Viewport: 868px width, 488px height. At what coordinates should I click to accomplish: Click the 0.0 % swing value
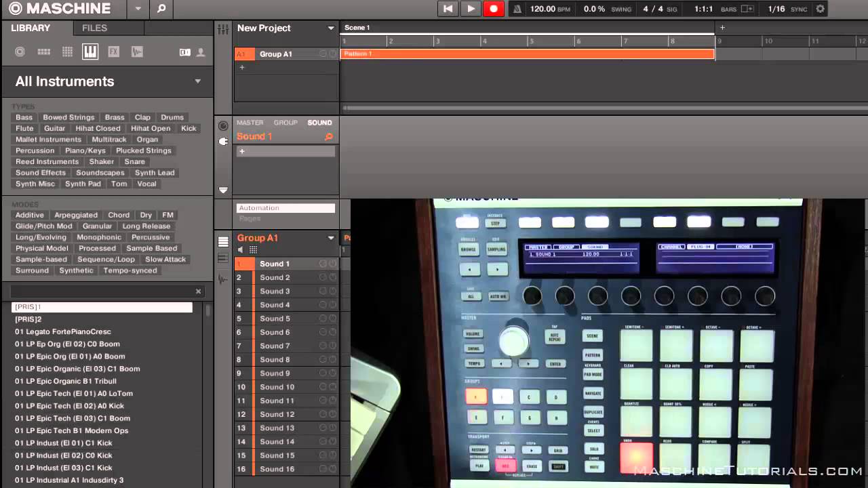click(x=593, y=9)
